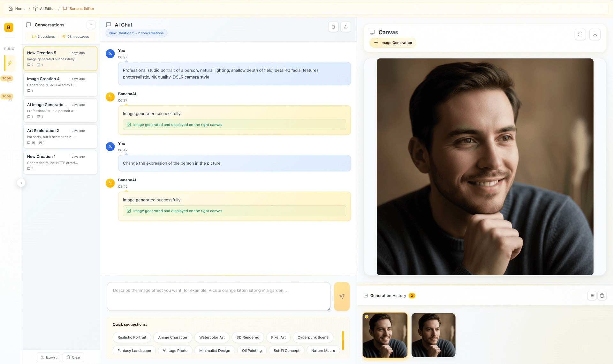Select the lightning bolt function icon in sidebar
This screenshot has width=613, height=364.
pyautogui.click(x=10, y=63)
